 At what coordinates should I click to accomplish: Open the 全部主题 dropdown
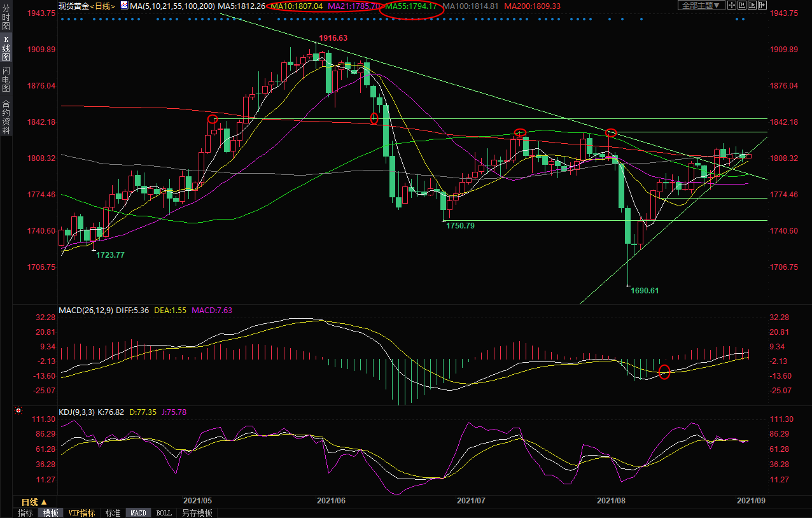coord(701,5)
